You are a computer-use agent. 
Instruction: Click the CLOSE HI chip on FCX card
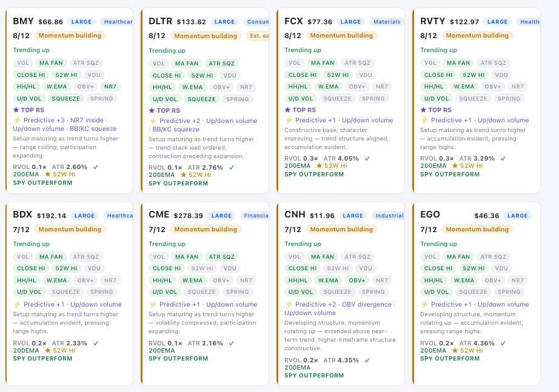[x=303, y=75]
